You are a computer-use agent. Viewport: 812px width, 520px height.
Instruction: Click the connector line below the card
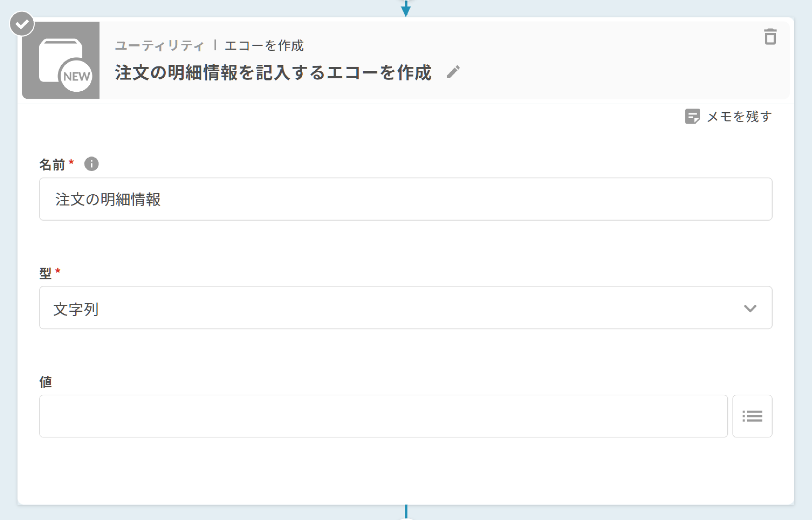[406, 511]
